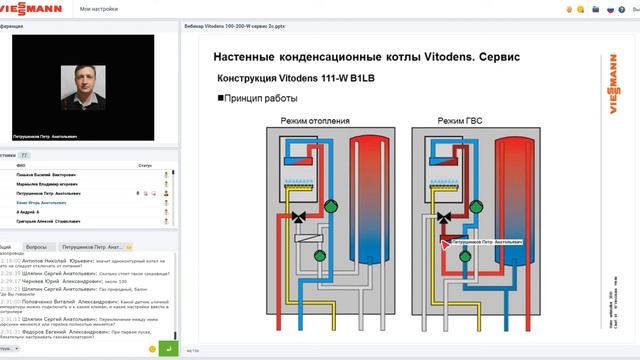
Task: Open the emoji picker next to send
Action: 152,349
